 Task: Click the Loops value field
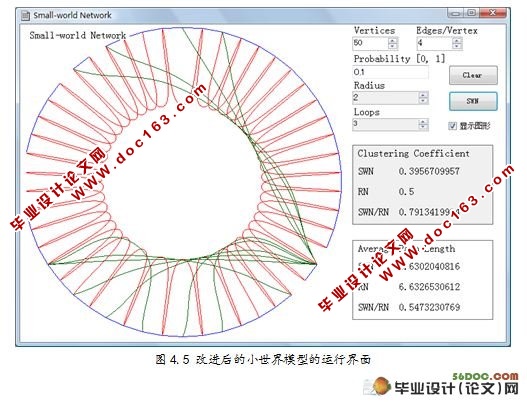coord(386,124)
